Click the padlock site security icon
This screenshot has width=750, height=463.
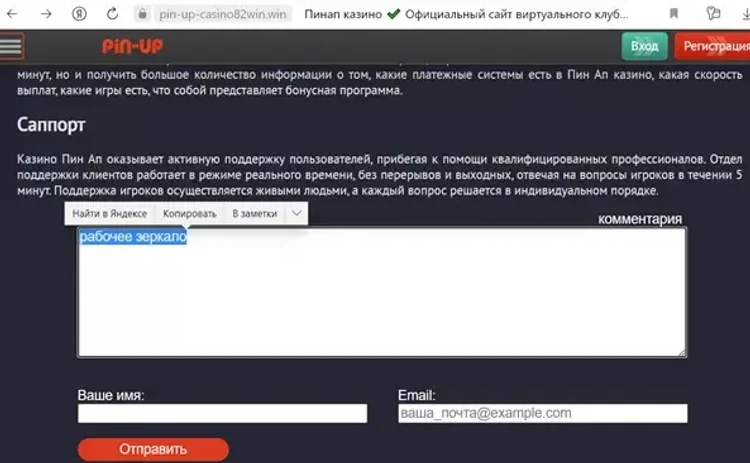[143, 14]
